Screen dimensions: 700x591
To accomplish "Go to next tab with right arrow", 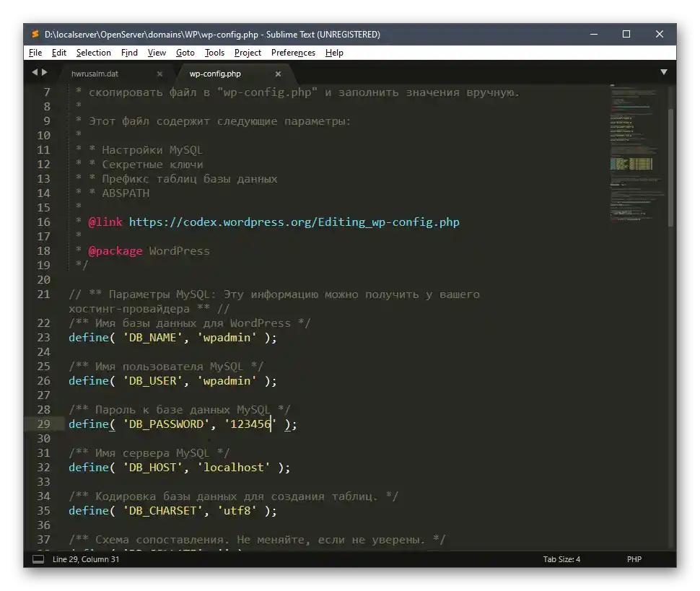I will pyautogui.click(x=45, y=72).
